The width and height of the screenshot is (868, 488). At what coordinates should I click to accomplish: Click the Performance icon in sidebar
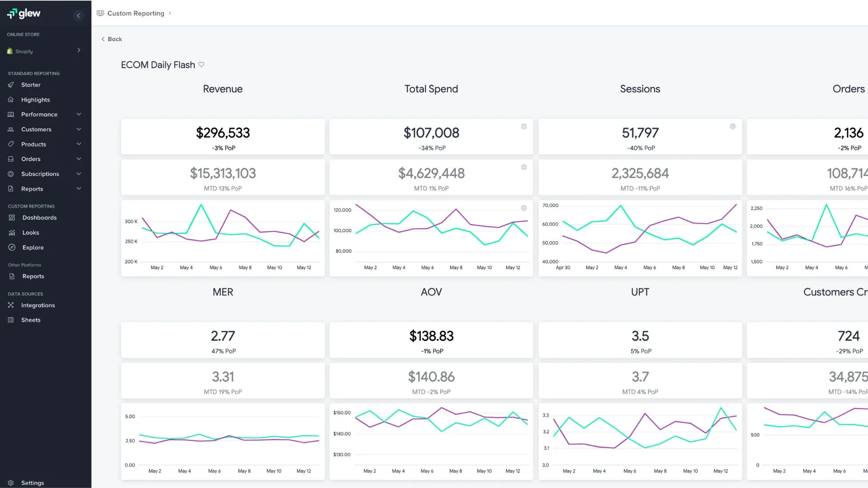11,115
